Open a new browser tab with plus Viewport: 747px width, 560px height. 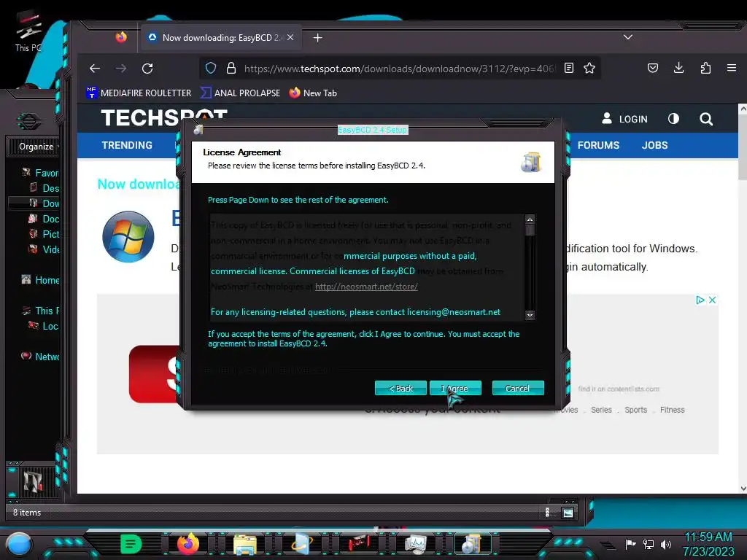318,38
